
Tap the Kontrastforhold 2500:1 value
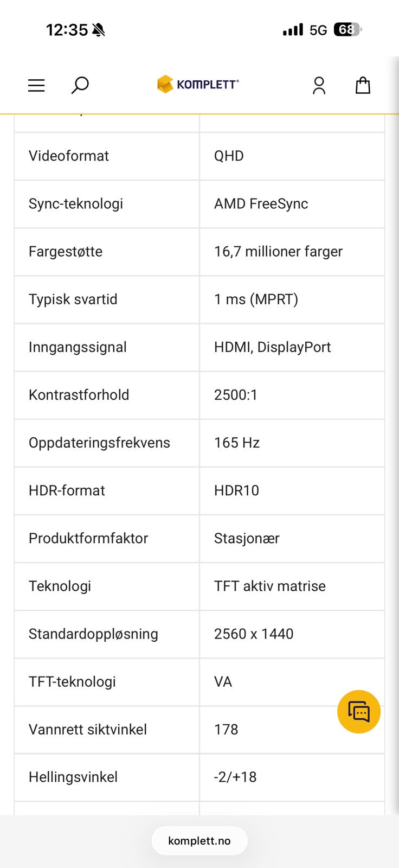(x=236, y=395)
